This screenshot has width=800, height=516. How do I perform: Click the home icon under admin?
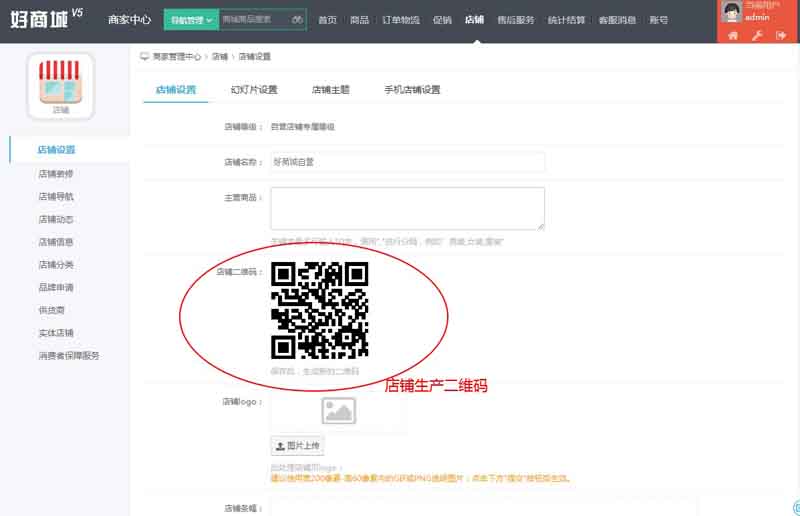coord(732,35)
